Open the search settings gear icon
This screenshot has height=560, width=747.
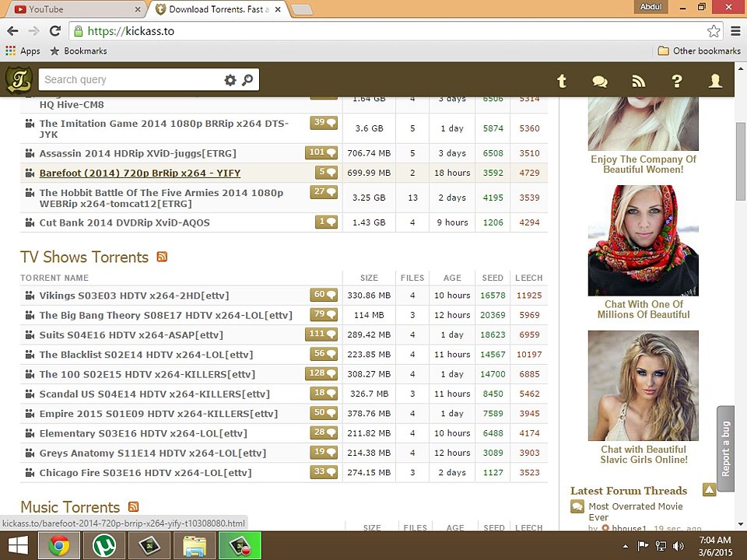[x=230, y=80]
